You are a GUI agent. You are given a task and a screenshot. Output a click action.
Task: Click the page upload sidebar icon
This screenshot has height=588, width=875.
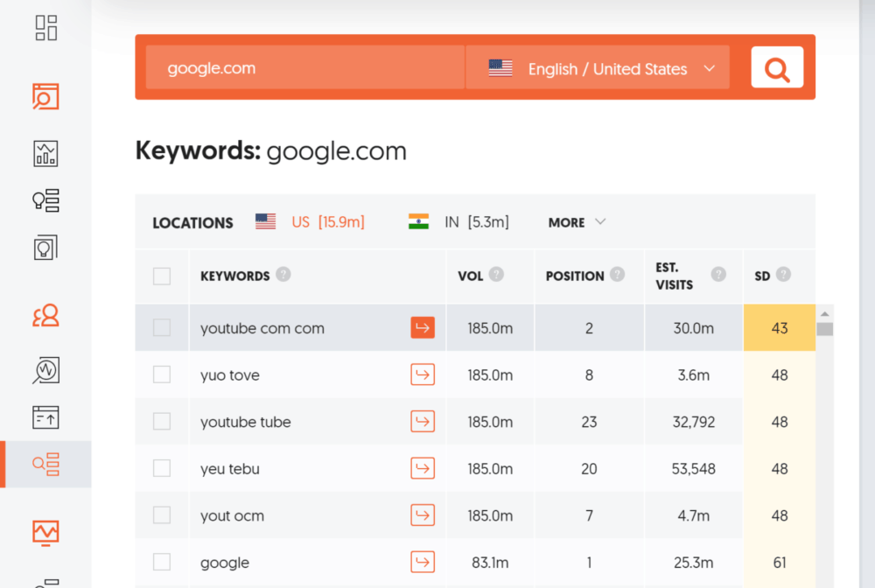coord(45,417)
